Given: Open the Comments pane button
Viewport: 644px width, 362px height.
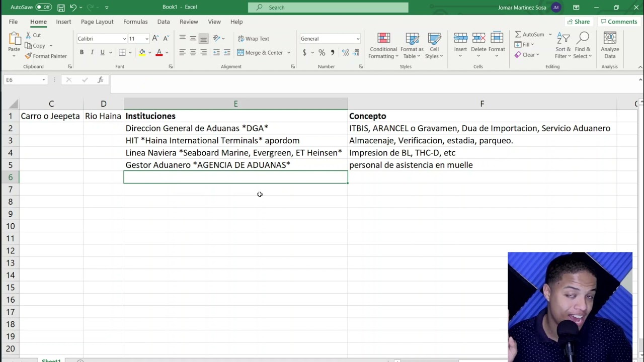Looking at the screenshot, I should [618, 22].
